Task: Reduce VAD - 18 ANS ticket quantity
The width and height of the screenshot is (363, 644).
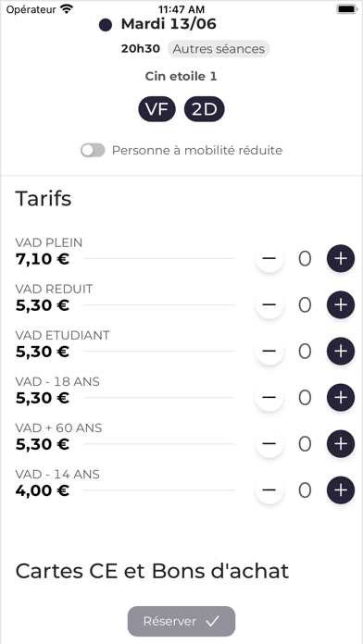Action: (x=269, y=398)
